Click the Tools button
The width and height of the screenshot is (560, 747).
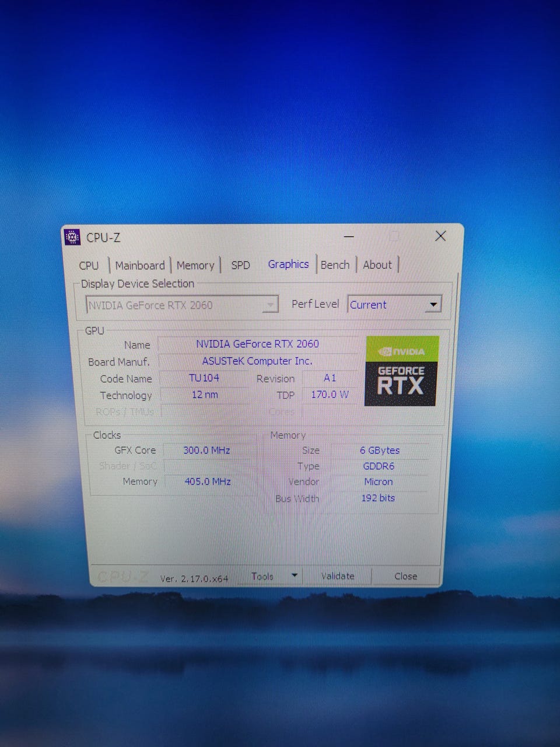click(x=262, y=576)
